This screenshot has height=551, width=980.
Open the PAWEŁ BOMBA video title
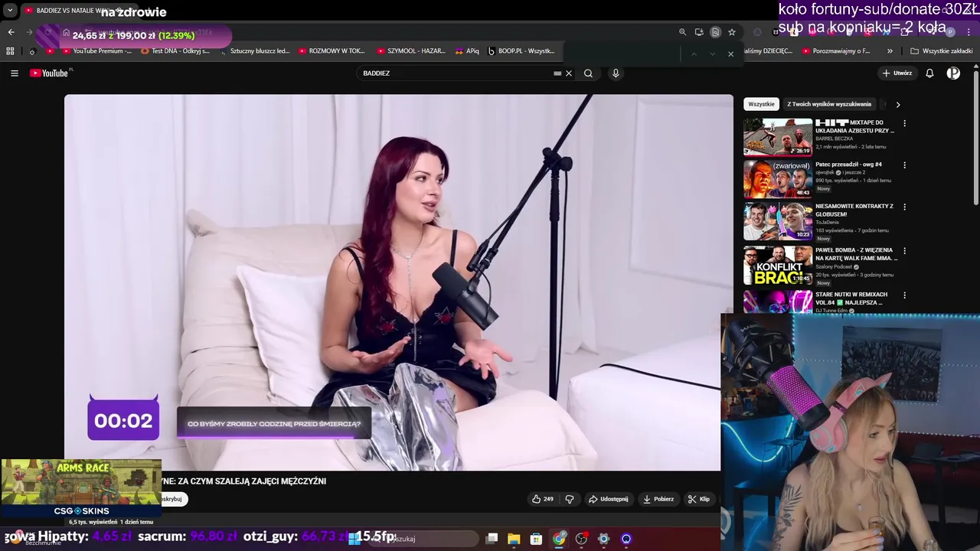(x=856, y=254)
